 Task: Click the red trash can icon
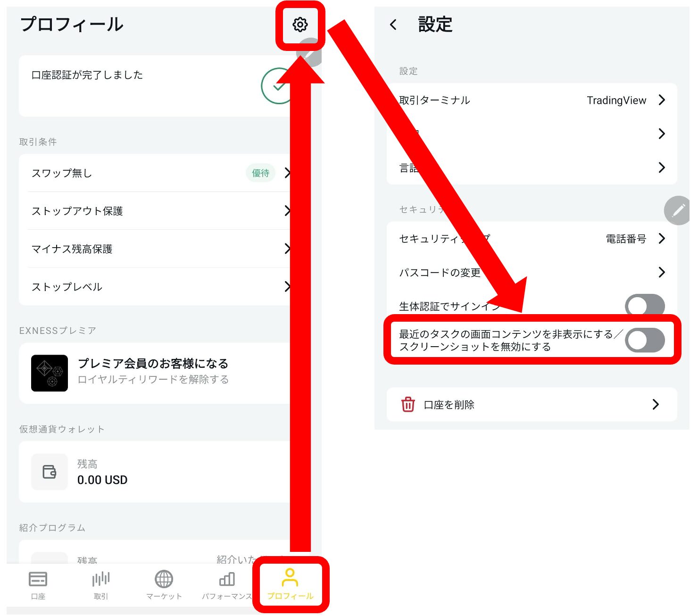click(408, 405)
